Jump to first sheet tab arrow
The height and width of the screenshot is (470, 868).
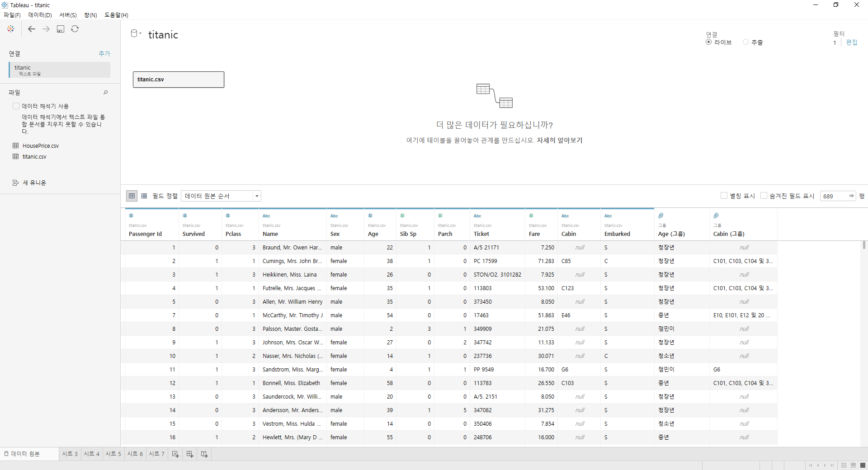click(x=811, y=465)
